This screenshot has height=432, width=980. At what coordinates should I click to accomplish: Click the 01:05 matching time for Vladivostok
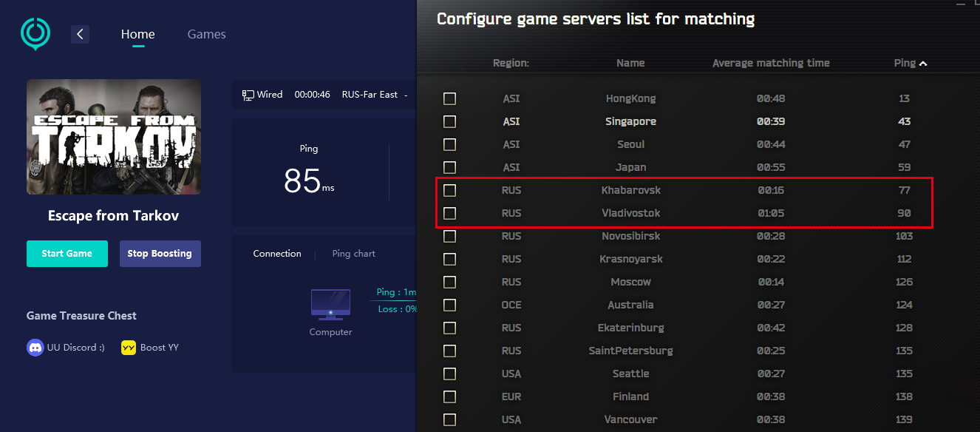pos(771,213)
